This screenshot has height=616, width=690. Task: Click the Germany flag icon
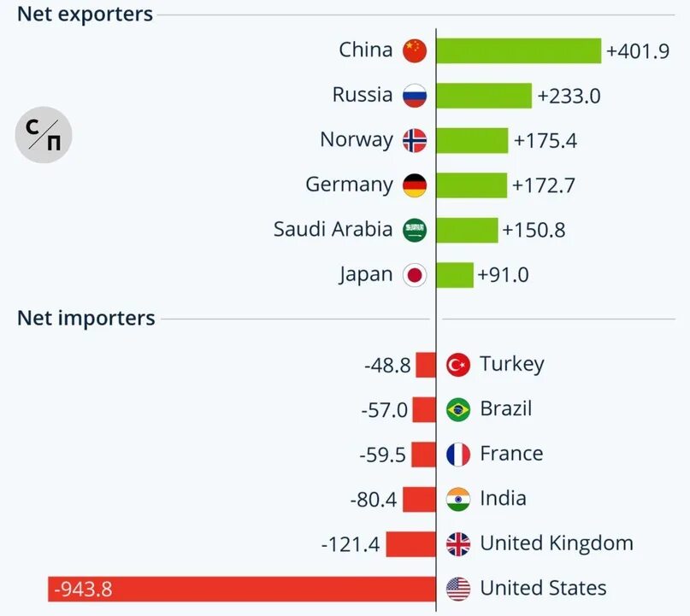click(415, 185)
